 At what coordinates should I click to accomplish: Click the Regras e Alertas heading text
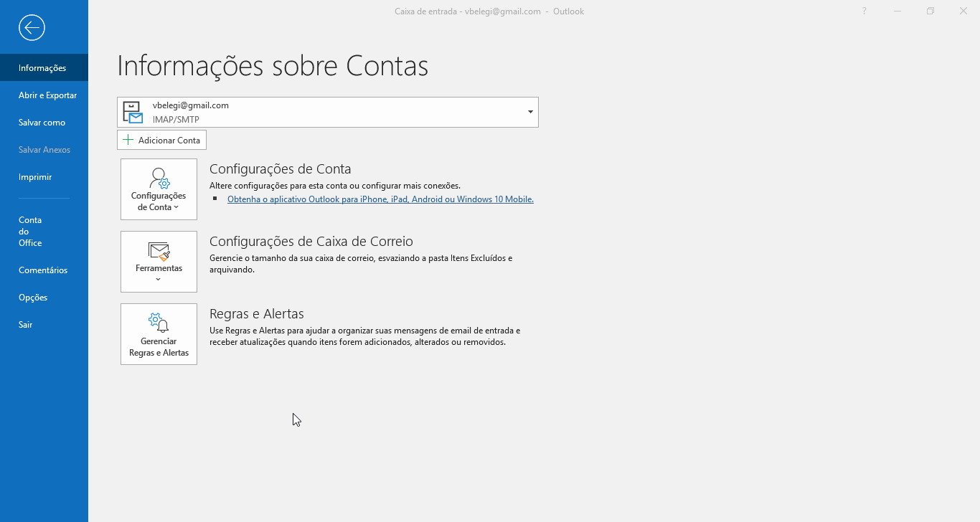pyautogui.click(x=257, y=314)
